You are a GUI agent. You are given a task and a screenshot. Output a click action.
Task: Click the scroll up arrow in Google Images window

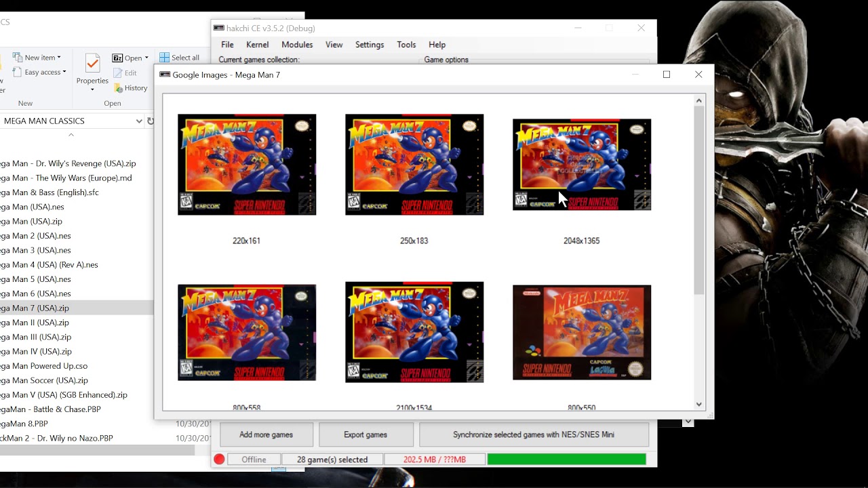(x=699, y=101)
